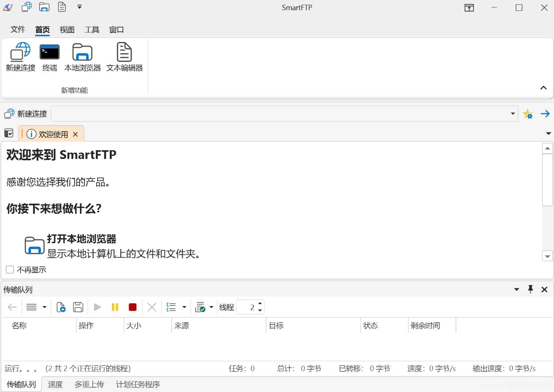Click the 线程 thread count field

pos(247,307)
